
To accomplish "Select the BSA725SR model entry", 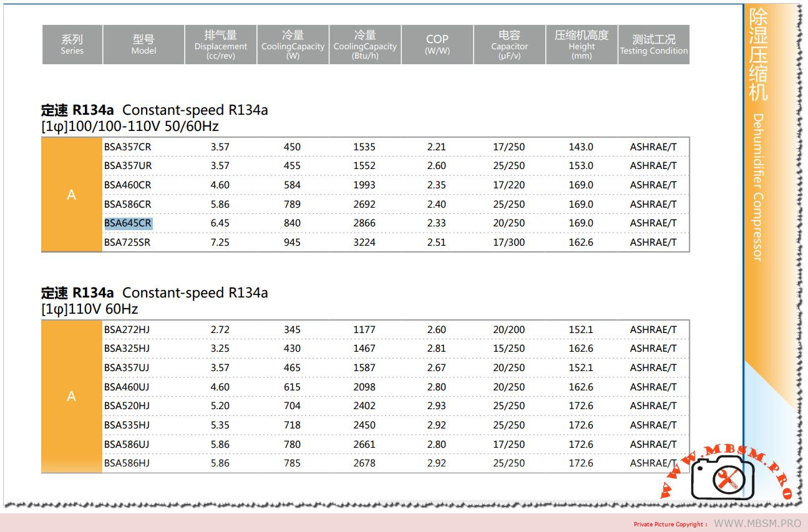I will click(127, 242).
